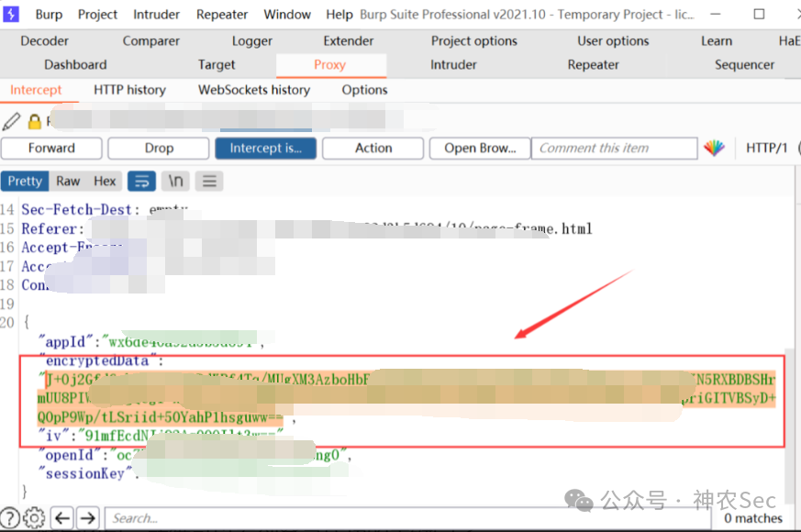Screen dimensions: 801x532
Task: Click the Referer header line
Action: [306, 228]
